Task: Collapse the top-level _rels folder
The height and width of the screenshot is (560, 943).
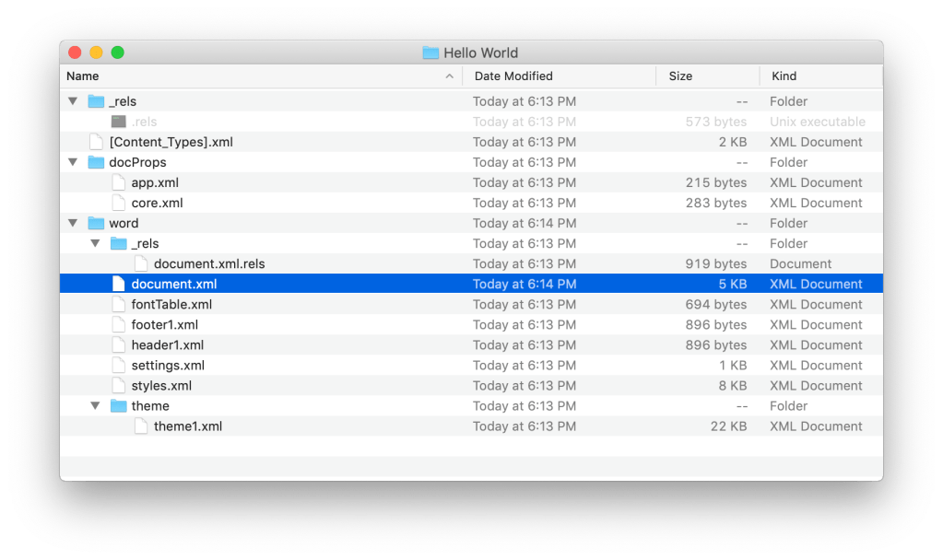Action: click(x=73, y=101)
